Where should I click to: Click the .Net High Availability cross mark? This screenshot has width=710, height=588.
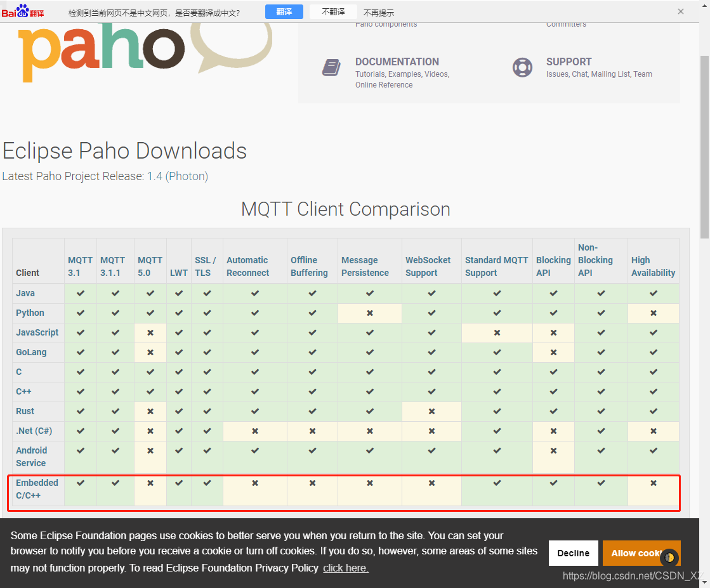pos(654,431)
